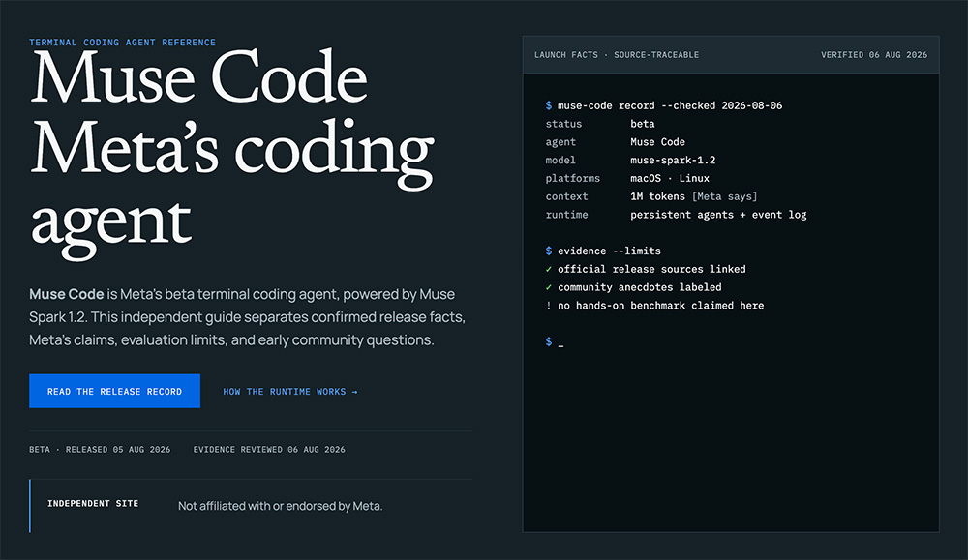Click the bold Muse Code intro paragraph
The image size is (968, 560).
point(247,317)
